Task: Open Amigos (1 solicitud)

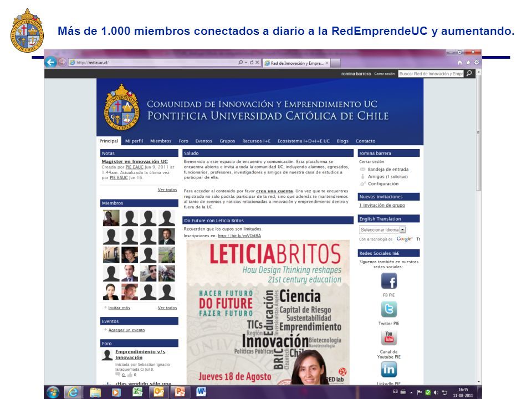Action: tap(388, 176)
